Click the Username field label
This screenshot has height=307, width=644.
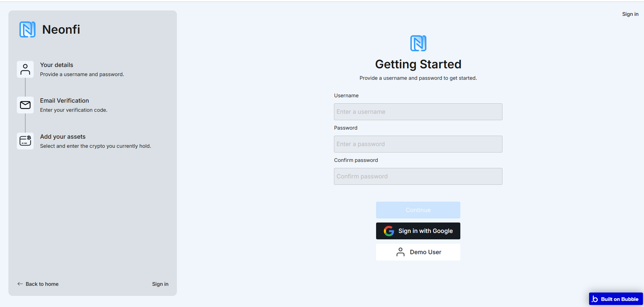point(346,96)
